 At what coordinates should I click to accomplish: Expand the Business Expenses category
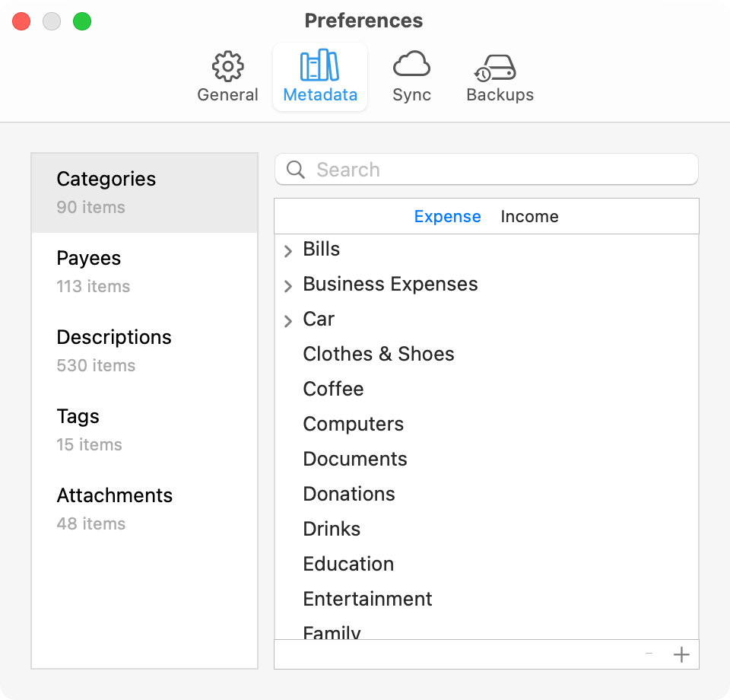(x=288, y=285)
